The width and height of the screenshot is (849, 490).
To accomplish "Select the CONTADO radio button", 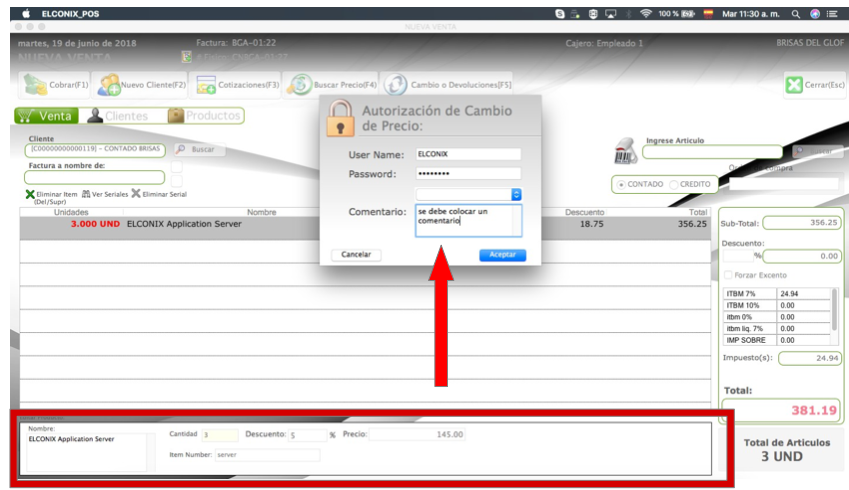I will pyautogui.click(x=621, y=185).
